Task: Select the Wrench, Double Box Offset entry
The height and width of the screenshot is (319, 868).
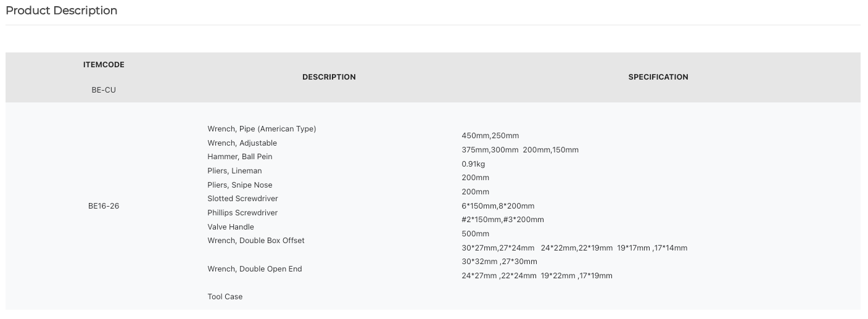Action: [256, 241]
